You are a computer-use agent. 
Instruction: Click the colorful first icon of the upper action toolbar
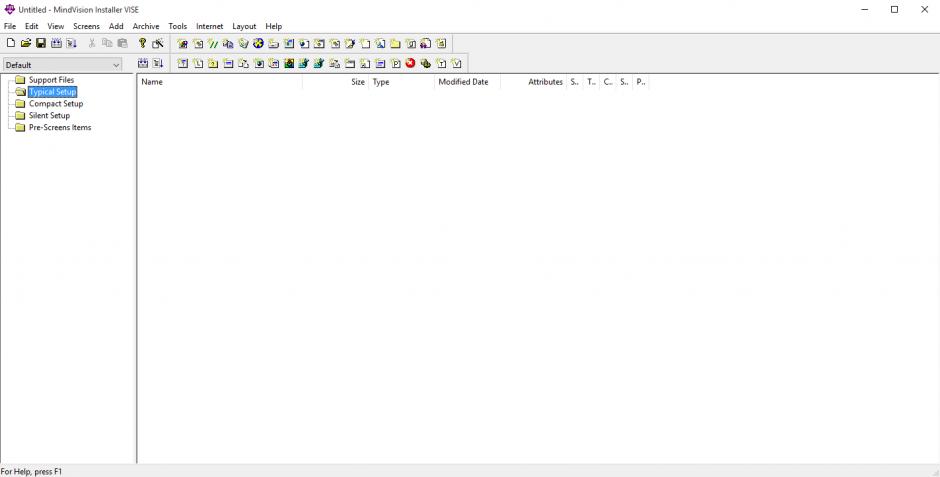pos(183,44)
